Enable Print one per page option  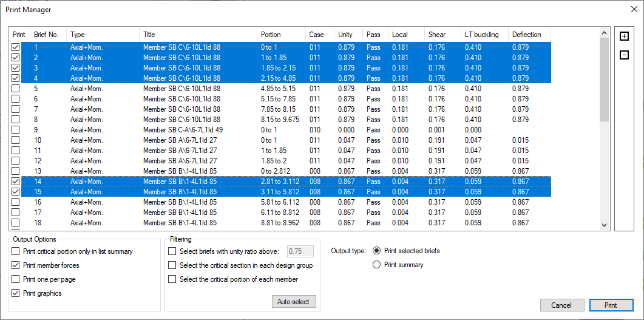(16, 279)
